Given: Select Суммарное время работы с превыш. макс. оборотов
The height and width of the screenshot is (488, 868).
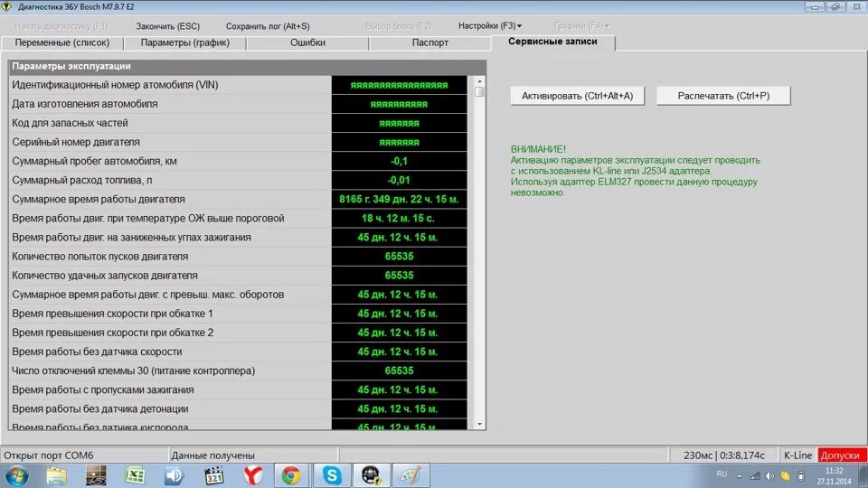Looking at the screenshot, I should (x=238, y=295).
